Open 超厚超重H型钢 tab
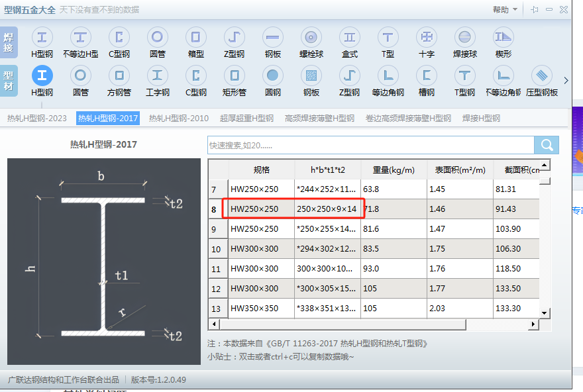The image size is (583, 392). (x=246, y=118)
